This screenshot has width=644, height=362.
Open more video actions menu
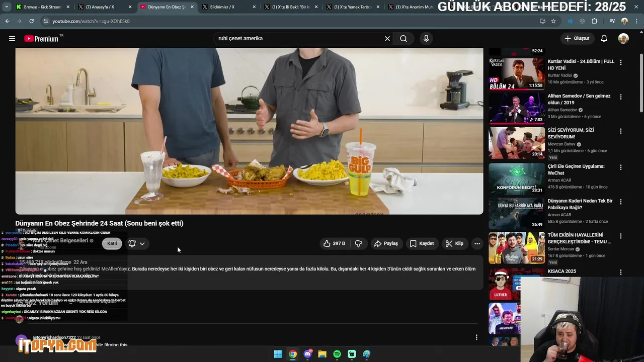pos(477,243)
